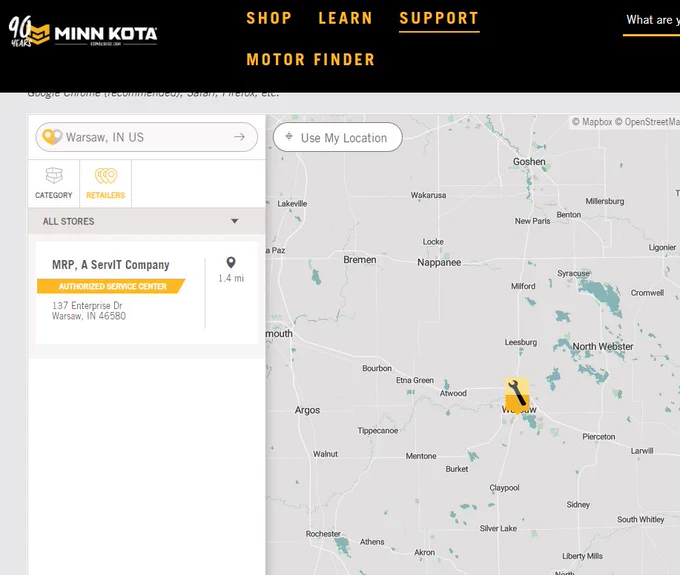Switch to the CATEGORY tab
The image size is (680, 575).
(54, 184)
